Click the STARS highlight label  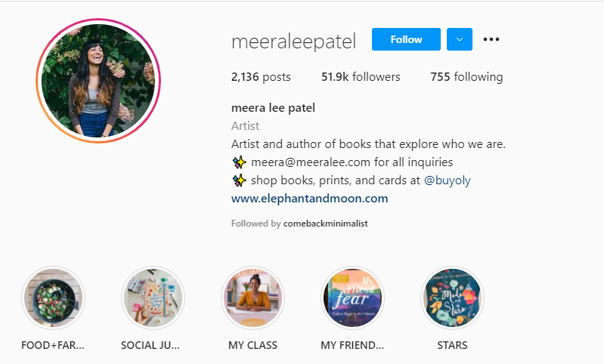click(451, 346)
